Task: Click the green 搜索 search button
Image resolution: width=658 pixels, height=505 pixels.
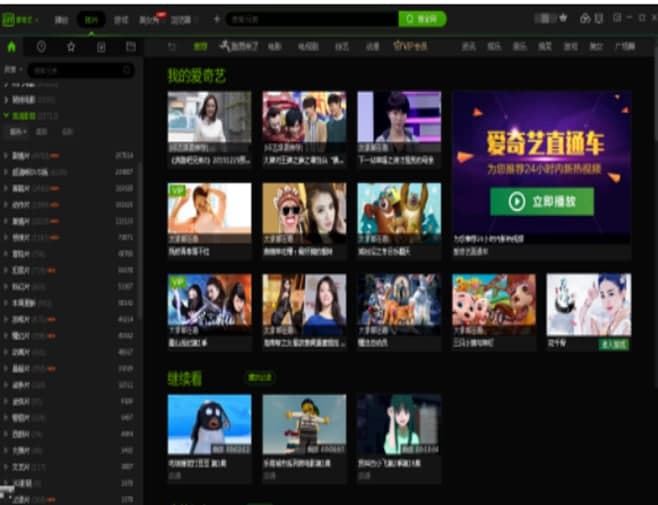Action: [422, 19]
